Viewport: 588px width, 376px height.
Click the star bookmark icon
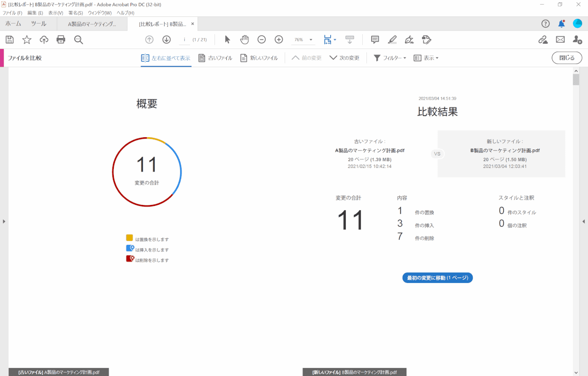[x=27, y=39]
